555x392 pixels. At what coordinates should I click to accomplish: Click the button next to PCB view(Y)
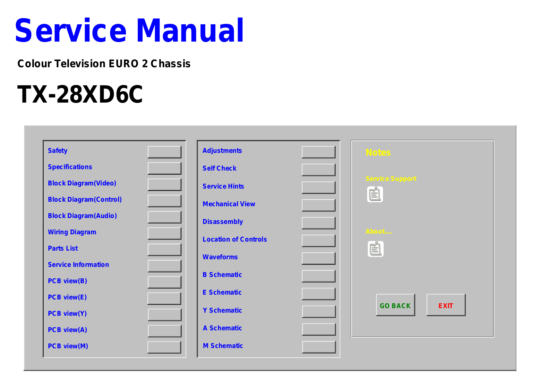pyautogui.click(x=165, y=315)
